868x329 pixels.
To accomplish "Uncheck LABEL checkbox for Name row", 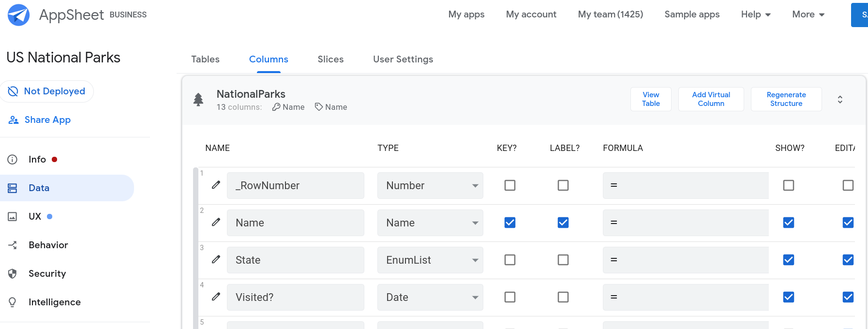I will (563, 223).
